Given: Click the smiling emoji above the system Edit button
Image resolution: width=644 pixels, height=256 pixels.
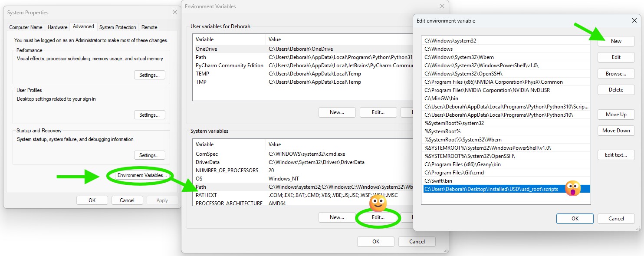Looking at the screenshot, I should tap(378, 203).
